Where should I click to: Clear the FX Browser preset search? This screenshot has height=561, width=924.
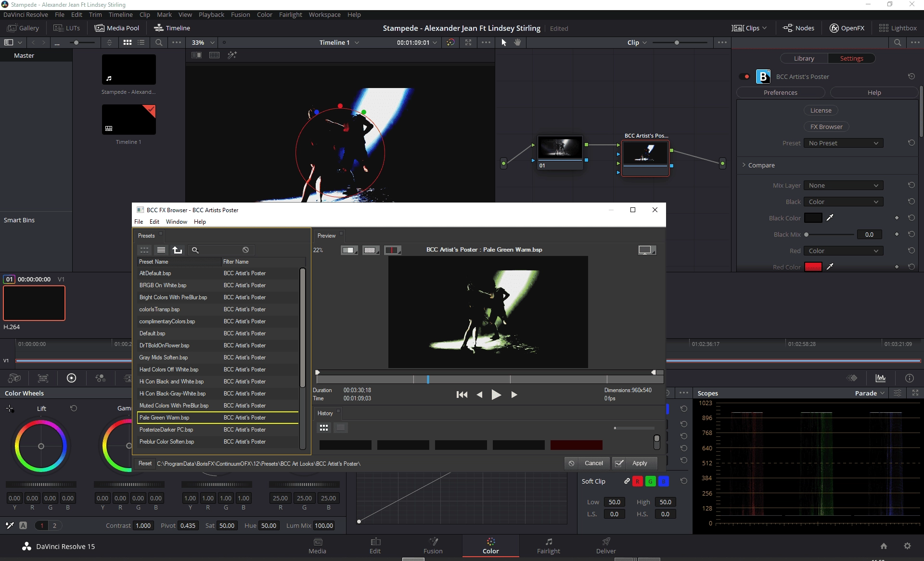point(245,250)
